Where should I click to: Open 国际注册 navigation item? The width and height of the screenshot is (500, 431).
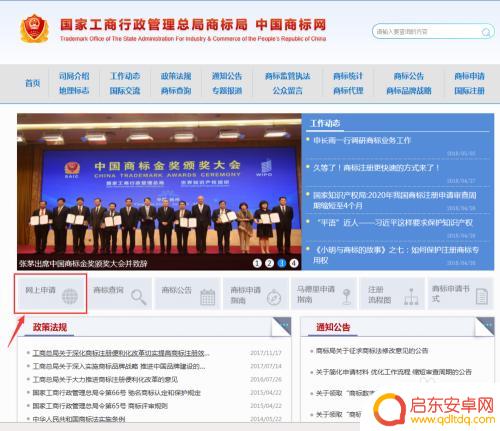pos(469,90)
